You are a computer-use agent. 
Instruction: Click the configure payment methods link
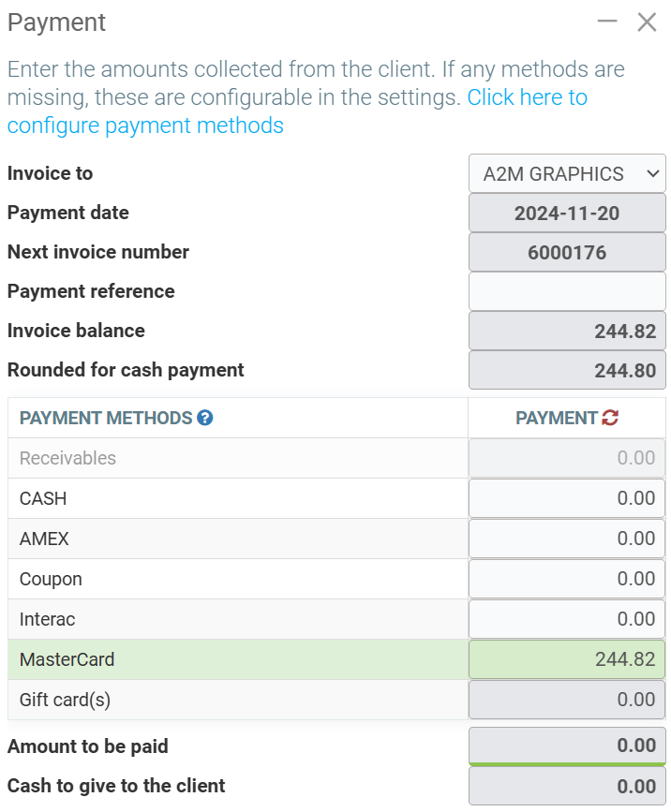pos(145,125)
